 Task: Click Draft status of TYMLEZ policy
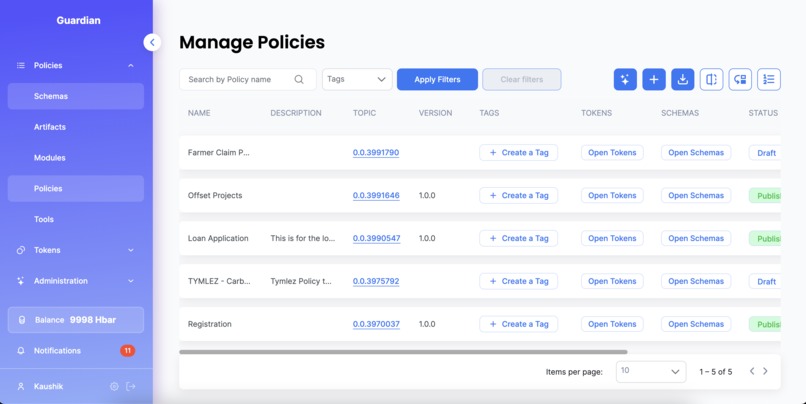pyautogui.click(x=765, y=282)
